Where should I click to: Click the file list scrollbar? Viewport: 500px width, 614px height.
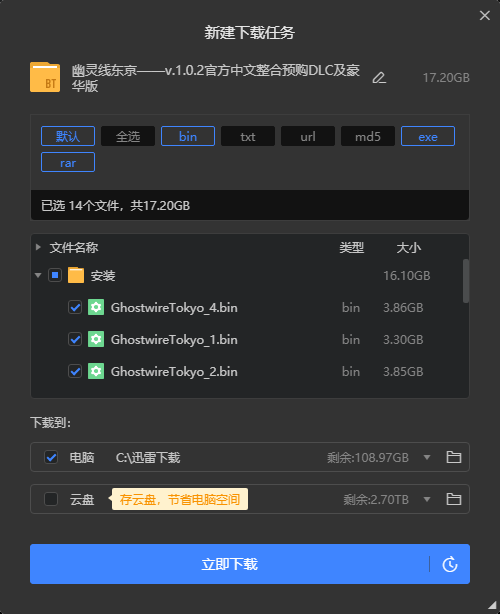466,281
